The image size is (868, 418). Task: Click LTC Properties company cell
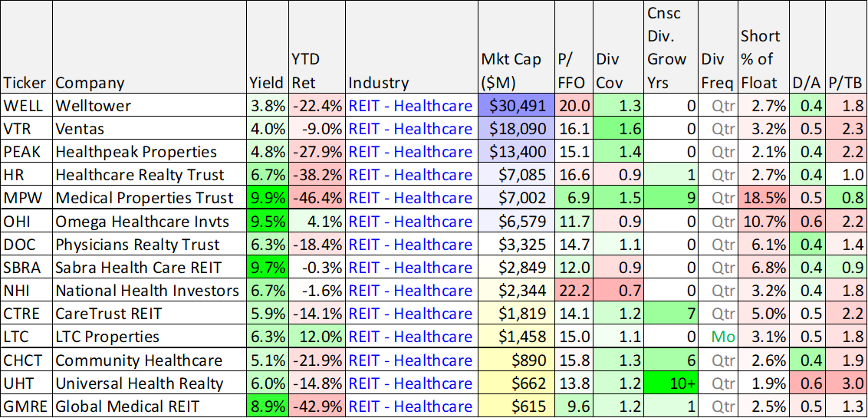click(x=150, y=337)
